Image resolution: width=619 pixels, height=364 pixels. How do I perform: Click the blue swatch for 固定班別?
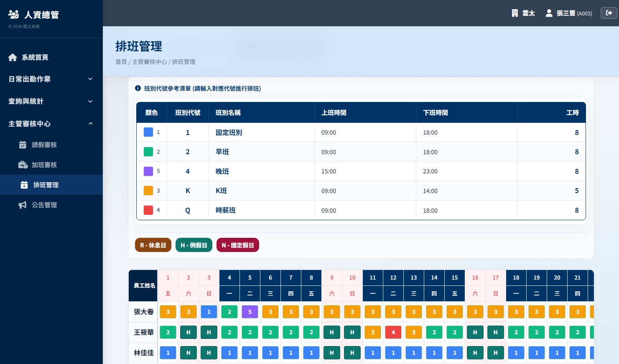pyautogui.click(x=148, y=132)
